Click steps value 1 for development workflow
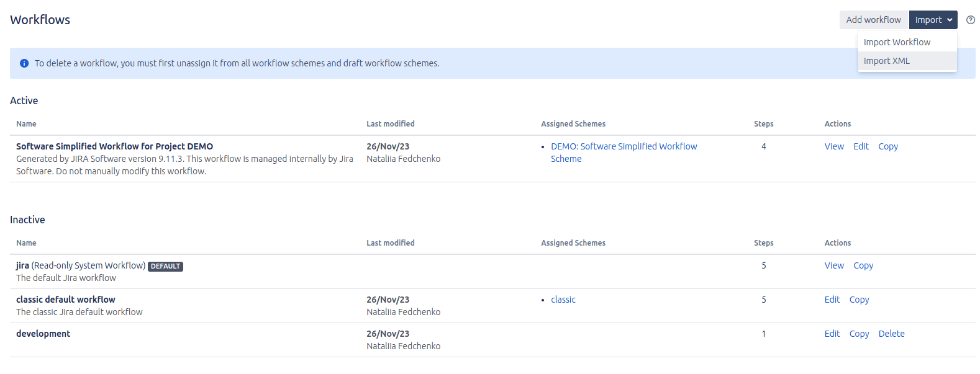 [x=764, y=334]
